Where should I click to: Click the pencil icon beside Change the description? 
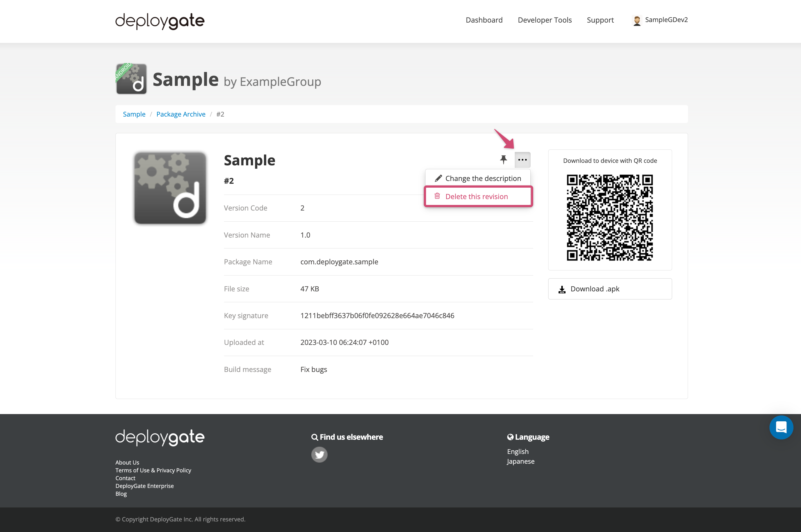click(x=438, y=178)
